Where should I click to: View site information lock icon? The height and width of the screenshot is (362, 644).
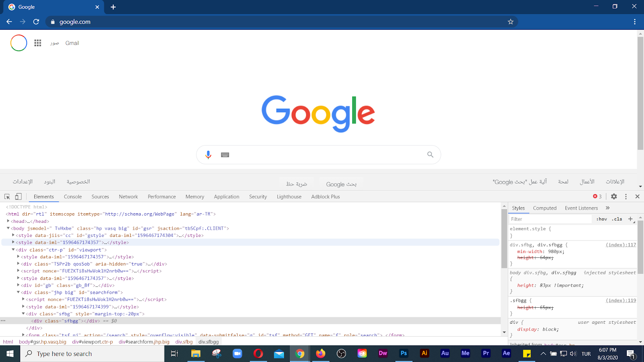(x=53, y=22)
